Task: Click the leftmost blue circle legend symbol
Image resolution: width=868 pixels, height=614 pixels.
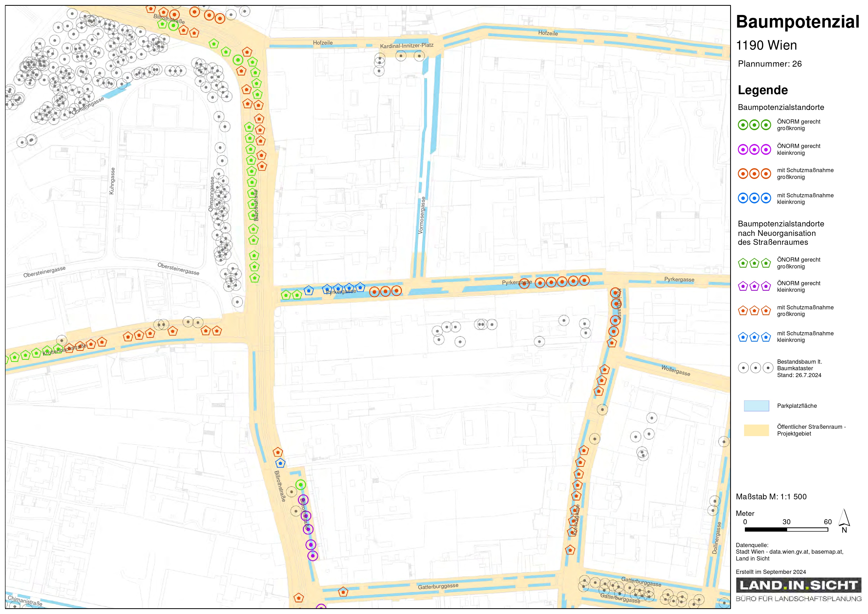Action: (x=743, y=198)
